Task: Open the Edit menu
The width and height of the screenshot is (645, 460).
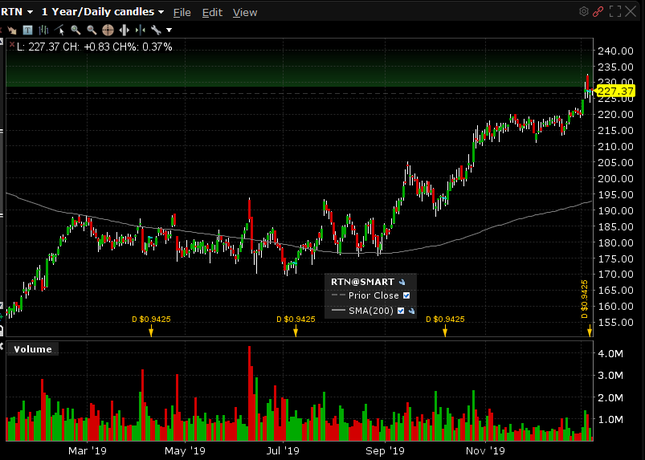Action: (x=212, y=13)
